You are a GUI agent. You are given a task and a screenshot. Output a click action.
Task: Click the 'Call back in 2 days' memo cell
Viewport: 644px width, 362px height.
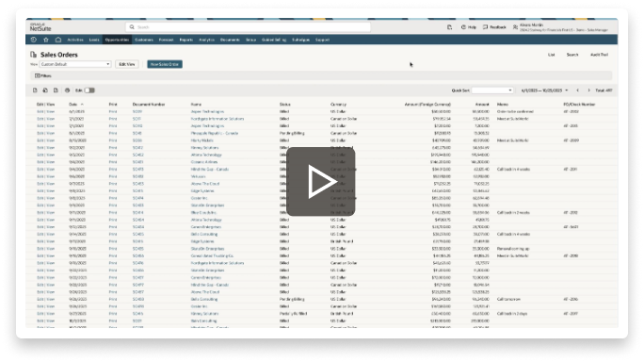click(x=512, y=314)
